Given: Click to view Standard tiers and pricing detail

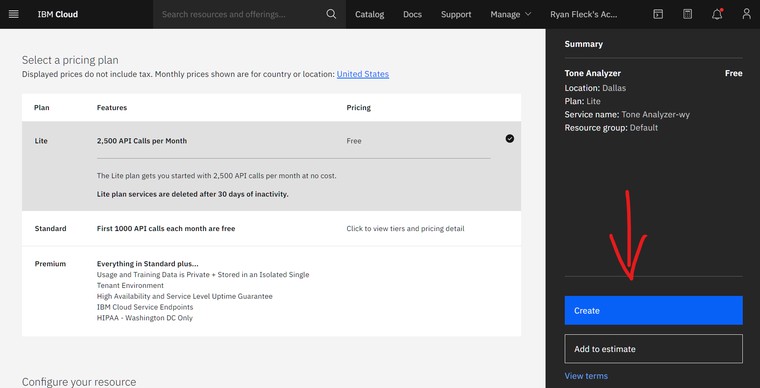Looking at the screenshot, I should click(x=405, y=229).
